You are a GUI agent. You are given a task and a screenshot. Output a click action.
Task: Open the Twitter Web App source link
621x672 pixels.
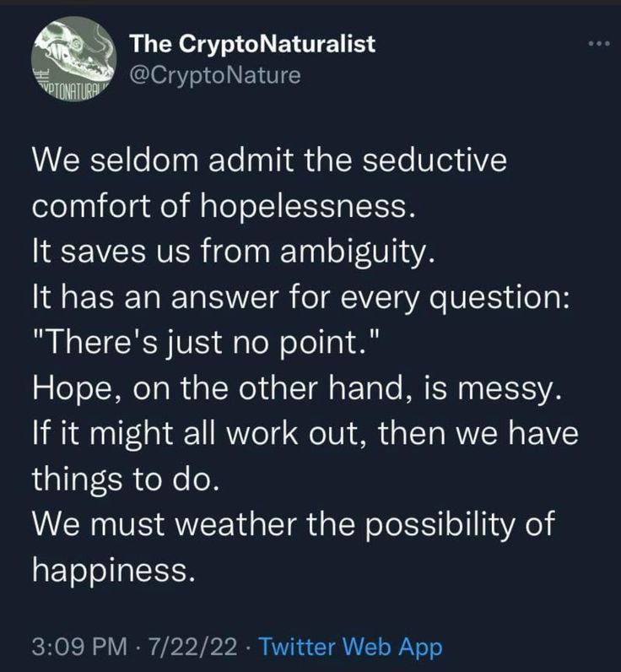coord(349,648)
